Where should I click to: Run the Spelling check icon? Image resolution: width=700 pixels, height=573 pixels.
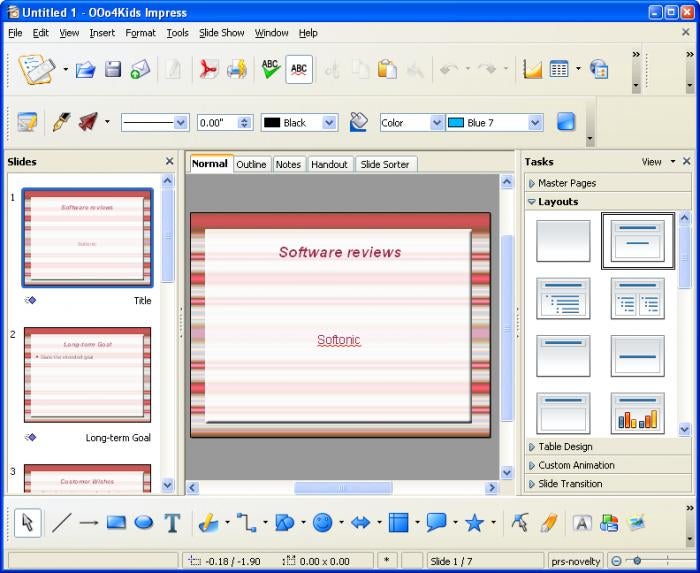pos(271,69)
